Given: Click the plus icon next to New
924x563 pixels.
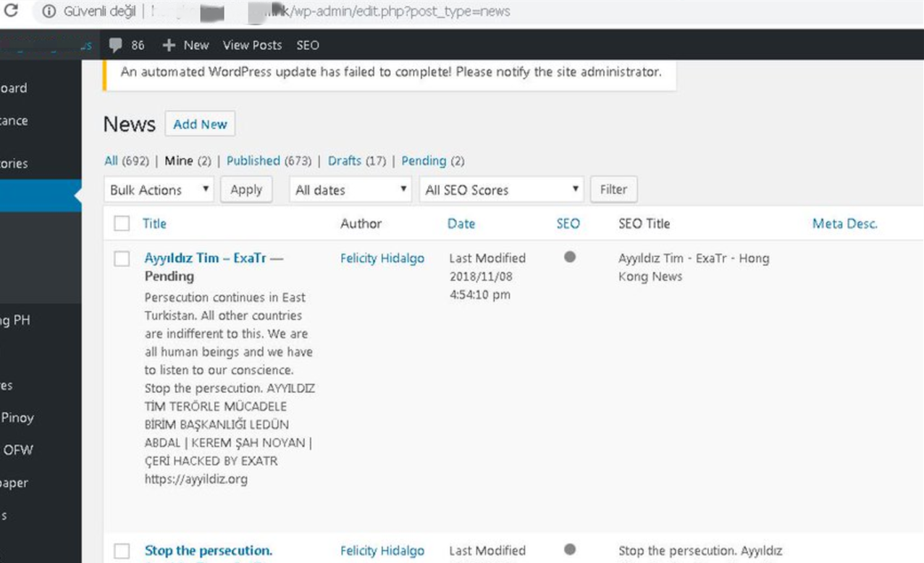Looking at the screenshot, I should pyautogui.click(x=169, y=45).
